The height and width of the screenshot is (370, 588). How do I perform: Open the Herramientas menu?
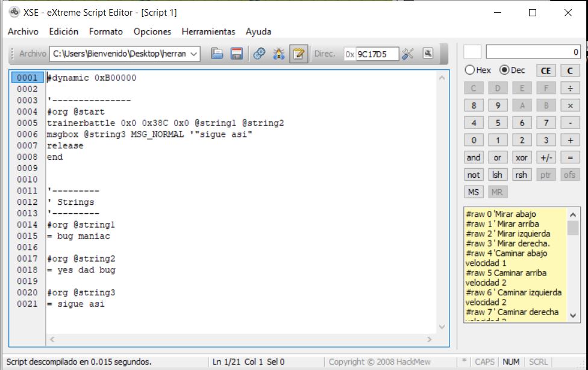point(208,31)
